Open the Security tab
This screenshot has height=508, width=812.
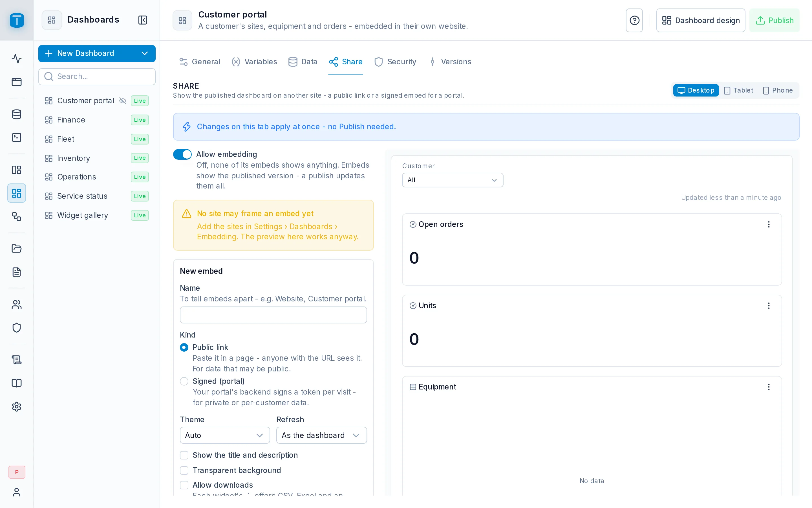(x=395, y=62)
